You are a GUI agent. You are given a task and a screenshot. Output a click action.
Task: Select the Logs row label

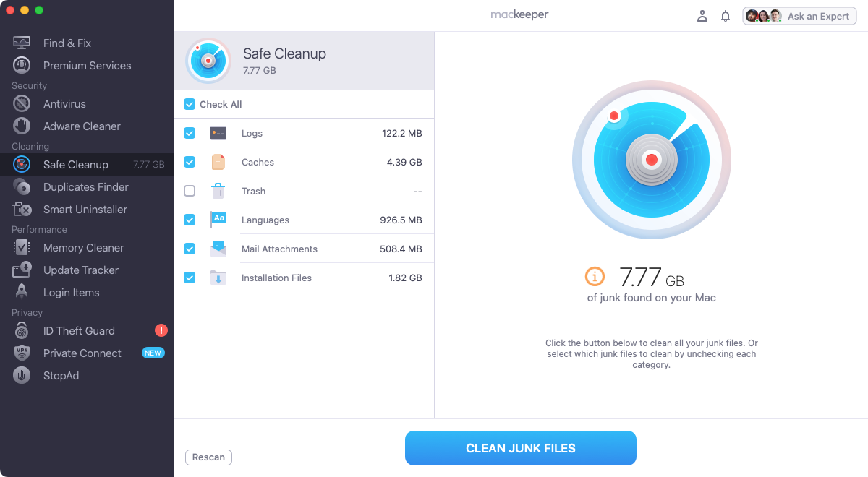pyautogui.click(x=252, y=133)
